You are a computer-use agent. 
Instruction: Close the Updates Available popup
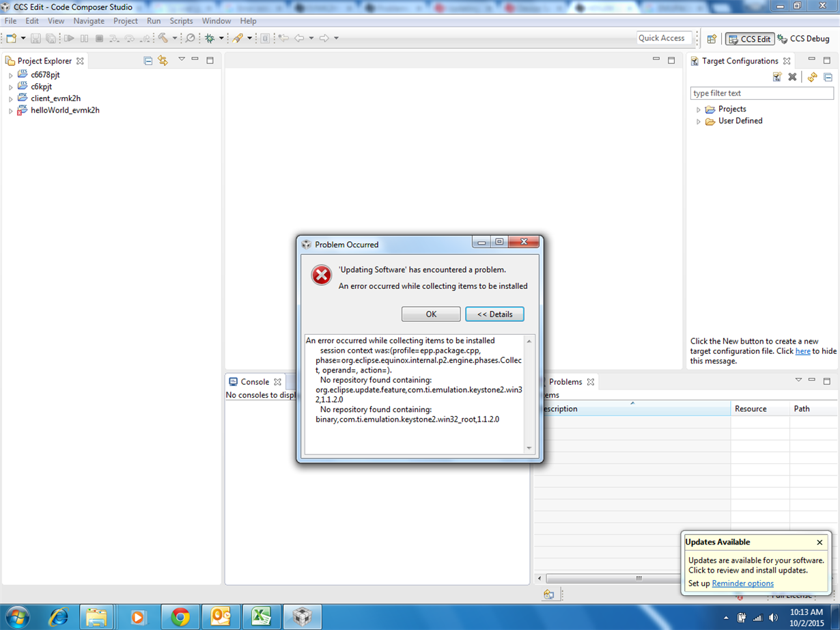coord(820,542)
